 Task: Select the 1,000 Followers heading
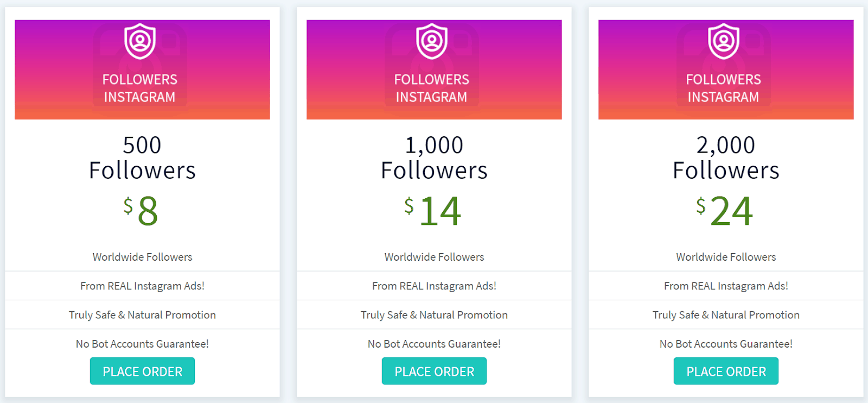pos(434,158)
